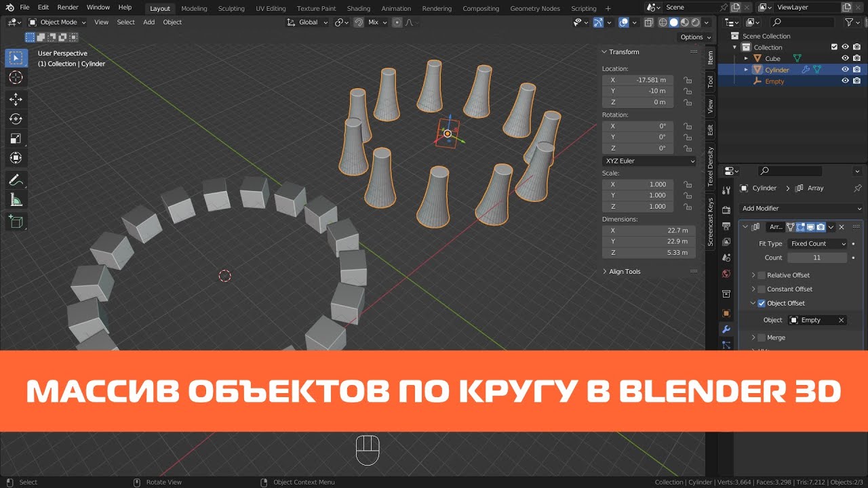Open the Fit Type Fixed Count dropdown
868x488 pixels.
point(818,243)
